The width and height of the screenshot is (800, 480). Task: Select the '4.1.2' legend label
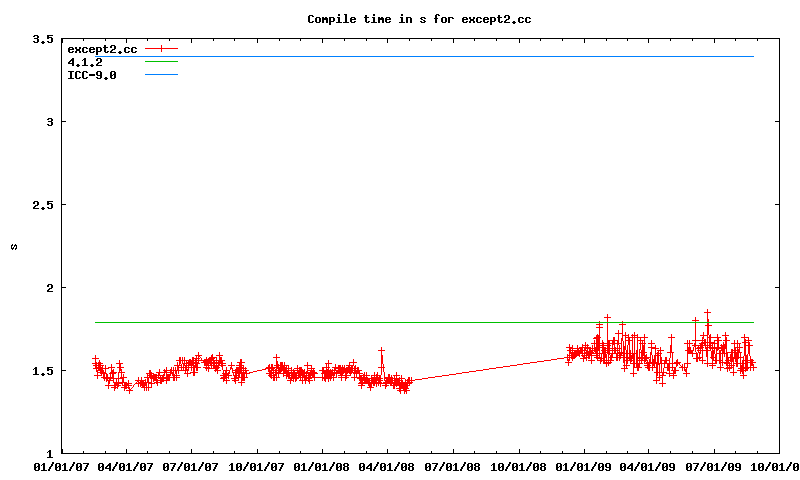[85, 62]
